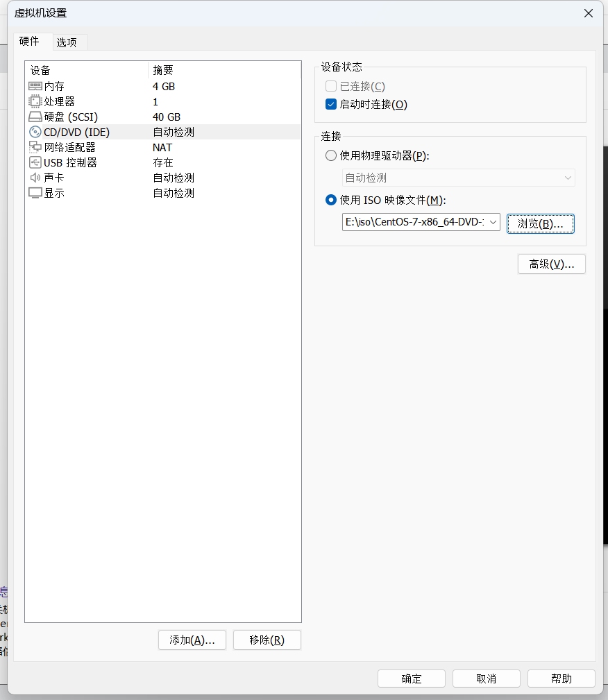Select the 处理器 row text
Viewport: 608px width, 700px height.
coord(60,101)
